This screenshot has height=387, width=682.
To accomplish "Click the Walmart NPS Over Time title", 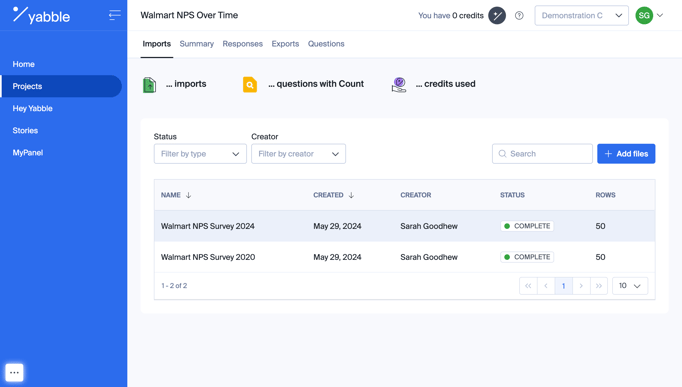I will [189, 15].
